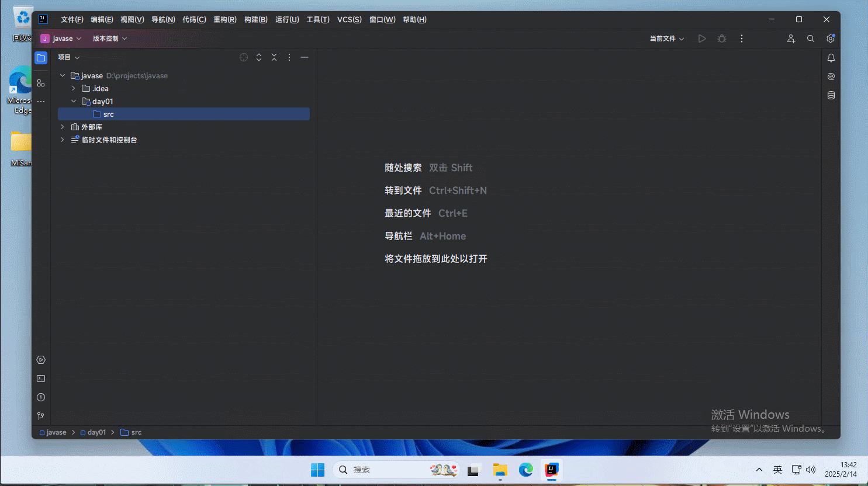The image size is (868, 486).
Task: Open the Services tool window icon
Action: 41,360
